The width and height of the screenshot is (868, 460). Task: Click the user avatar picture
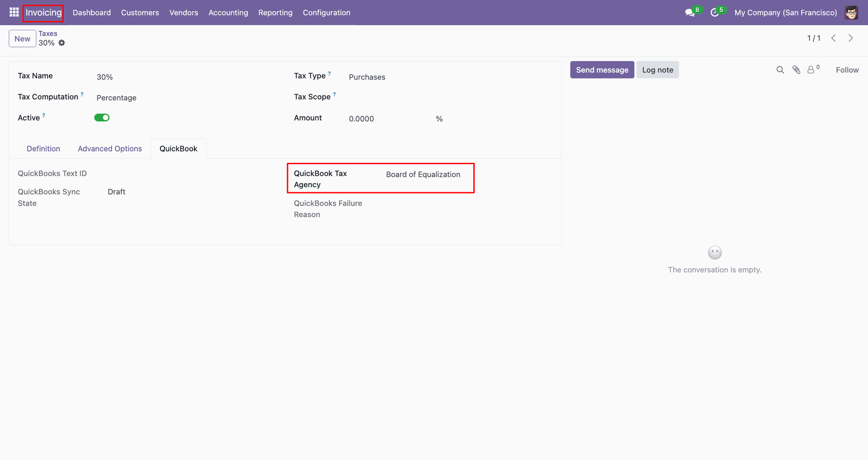851,13
